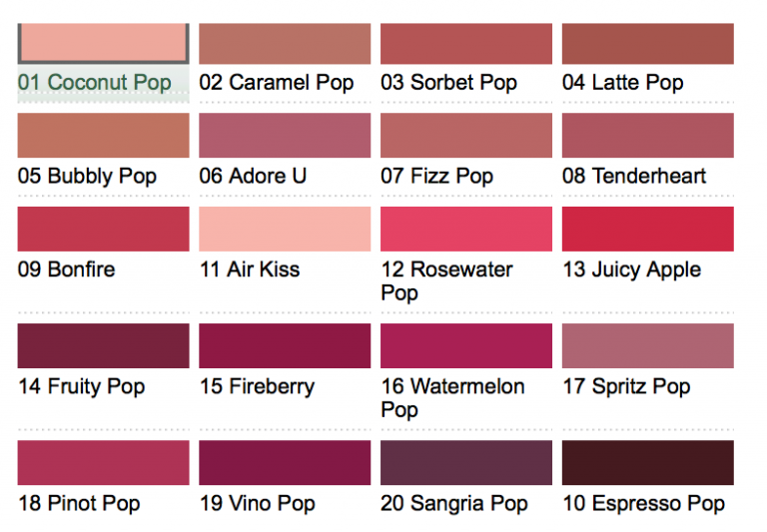Select the 19 Vino Pop swatch
This screenshot has width=767, height=532.
tap(285, 462)
